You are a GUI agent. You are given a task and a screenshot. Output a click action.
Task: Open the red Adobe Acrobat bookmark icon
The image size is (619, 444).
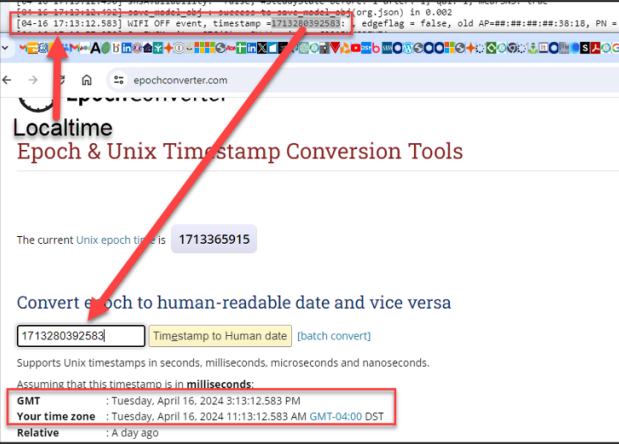(x=595, y=48)
